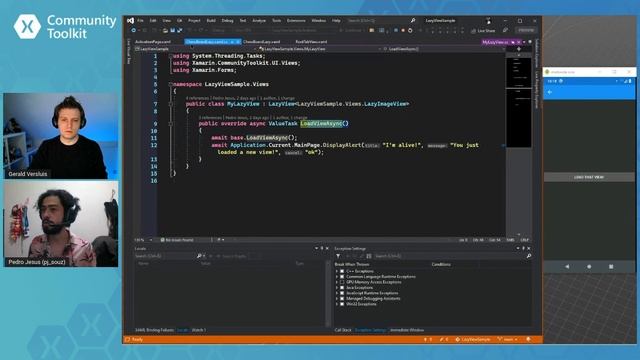The image size is (640, 360).
Task: Tap the Android emulator Recents square button
Action: (x=611, y=267)
